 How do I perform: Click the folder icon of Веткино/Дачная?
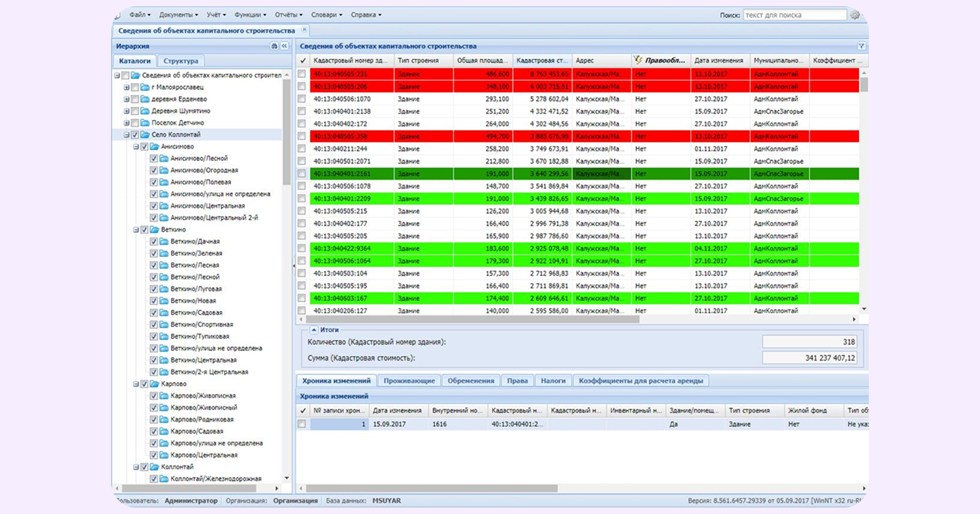coord(164,241)
